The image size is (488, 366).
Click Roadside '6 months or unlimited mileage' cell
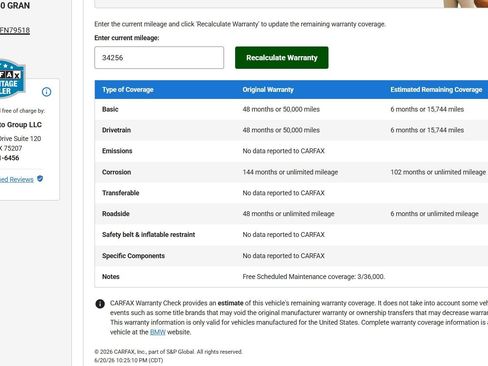[434, 214]
